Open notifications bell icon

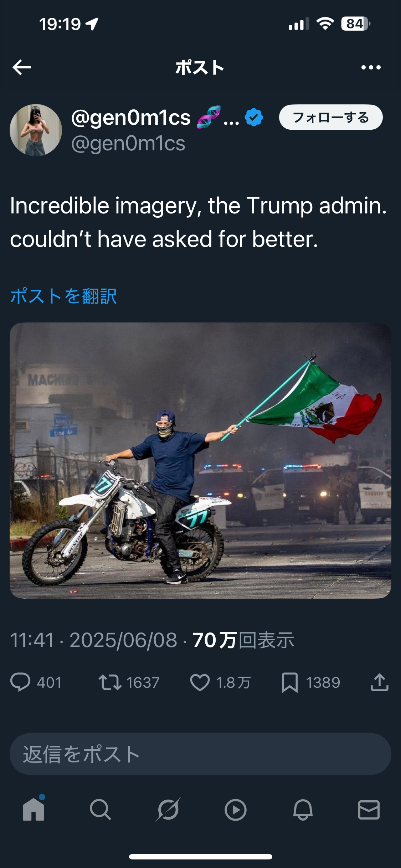click(x=303, y=810)
